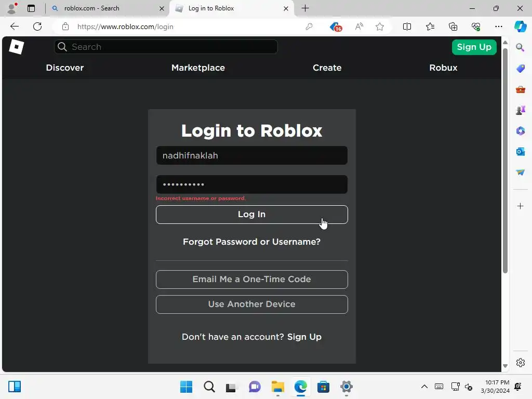This screenshot has height=399, width=532.
Task: Open sidebar Outlook icon
Action: 520,152
